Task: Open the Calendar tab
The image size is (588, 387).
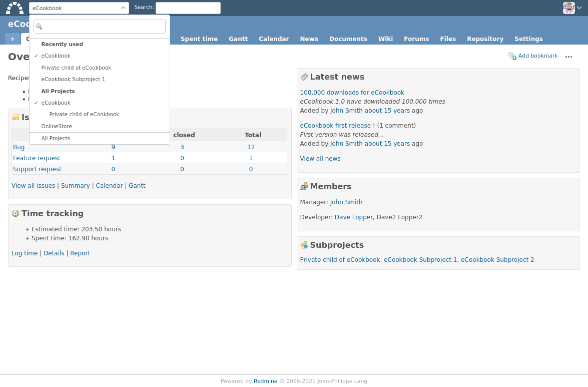Action: (274, 39)
